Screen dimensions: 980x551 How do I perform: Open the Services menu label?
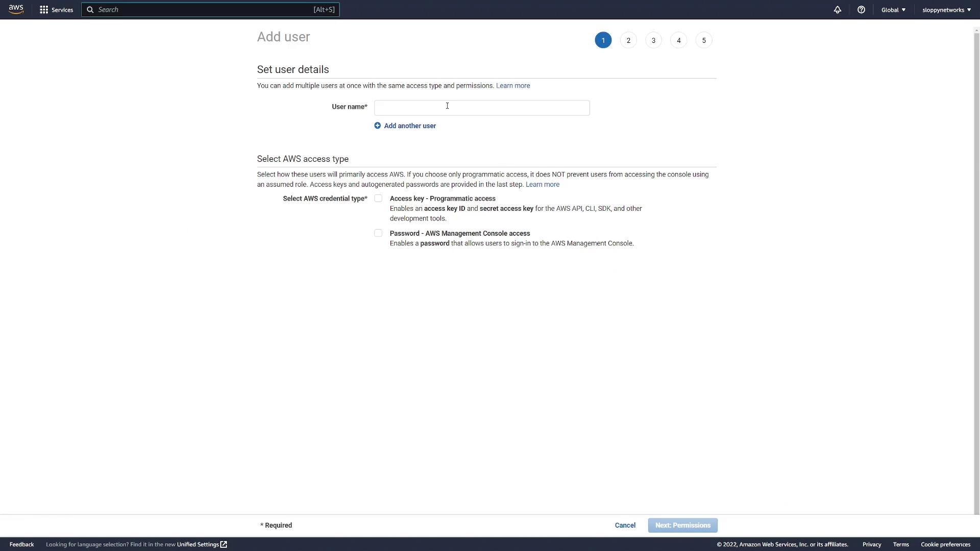pyautogui.click(x=62, y=10)
